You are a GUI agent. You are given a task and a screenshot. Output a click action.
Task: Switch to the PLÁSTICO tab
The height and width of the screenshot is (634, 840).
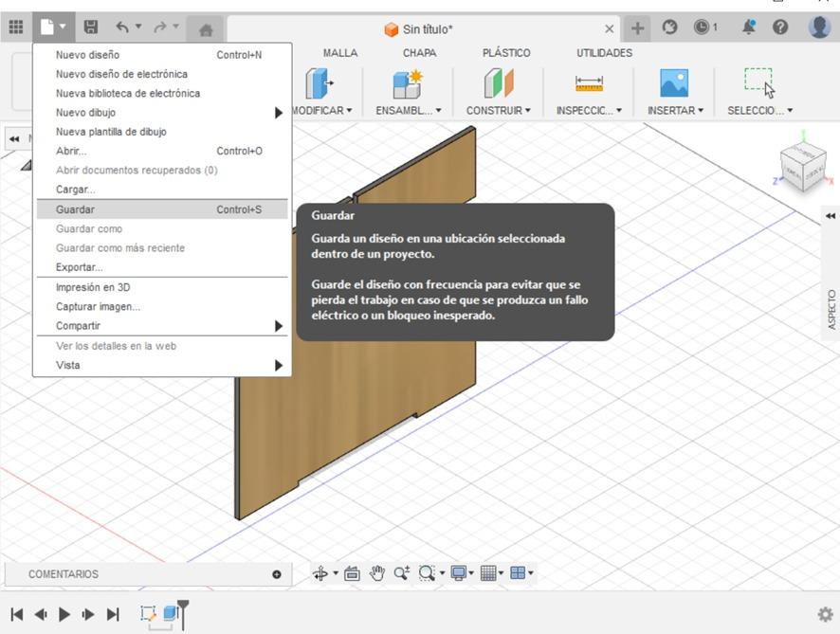click(506, 53)
